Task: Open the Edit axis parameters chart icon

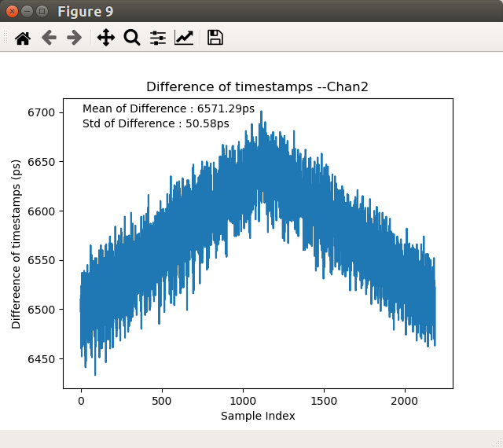Action: point(184,38)
